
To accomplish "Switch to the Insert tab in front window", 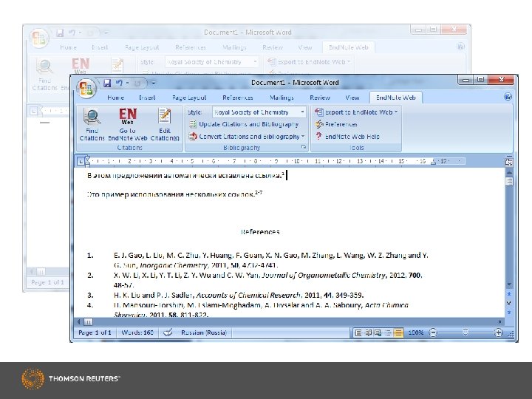I will 147,98.
